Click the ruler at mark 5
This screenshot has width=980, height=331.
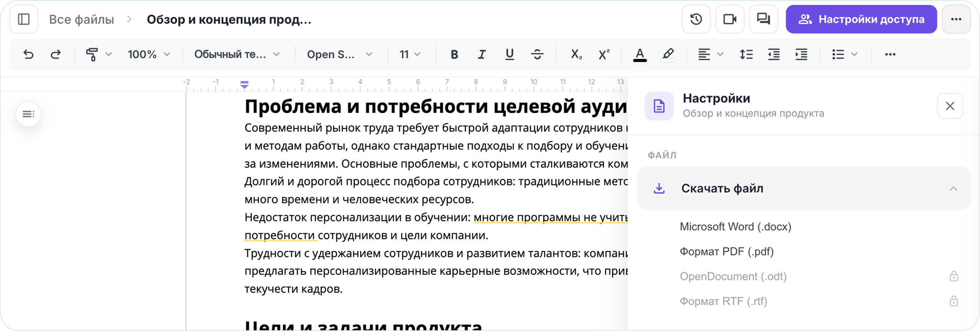(389, 82)
